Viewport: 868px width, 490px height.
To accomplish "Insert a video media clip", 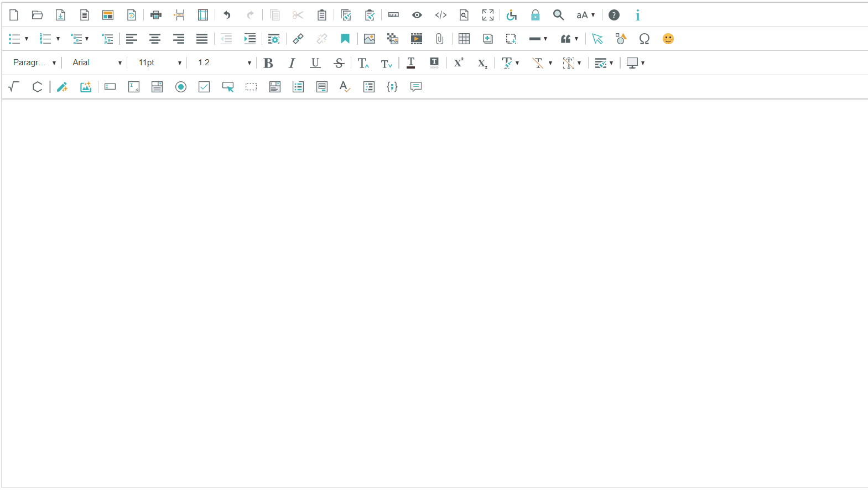I will (x=417, y=39).
